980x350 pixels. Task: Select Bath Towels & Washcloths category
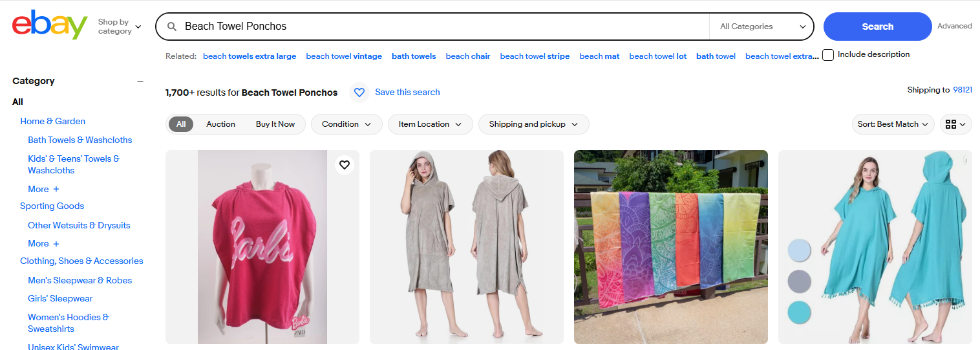pos(80,140)
